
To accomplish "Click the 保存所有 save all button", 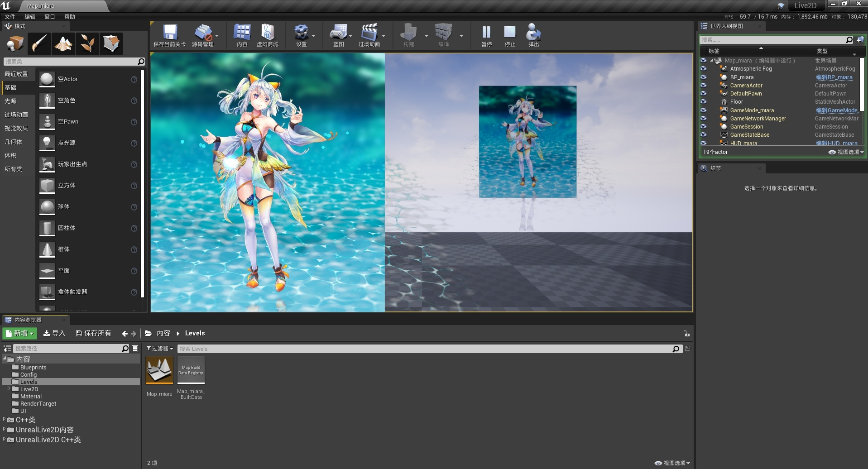I will [93, 333].
